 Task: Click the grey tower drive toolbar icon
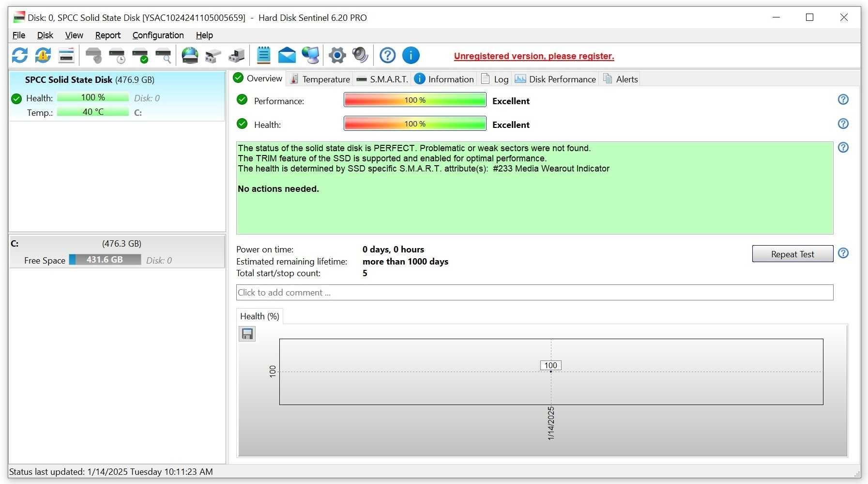tap(236, 55)
